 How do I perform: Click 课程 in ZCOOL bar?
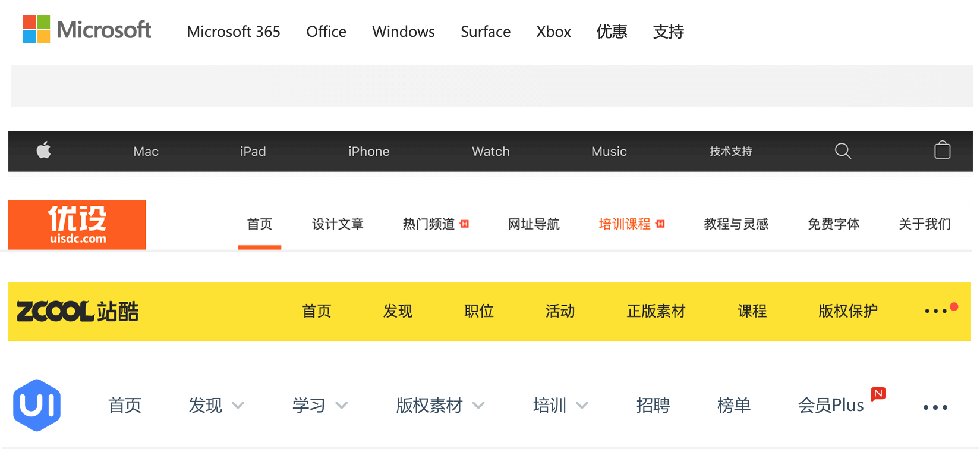752,311
